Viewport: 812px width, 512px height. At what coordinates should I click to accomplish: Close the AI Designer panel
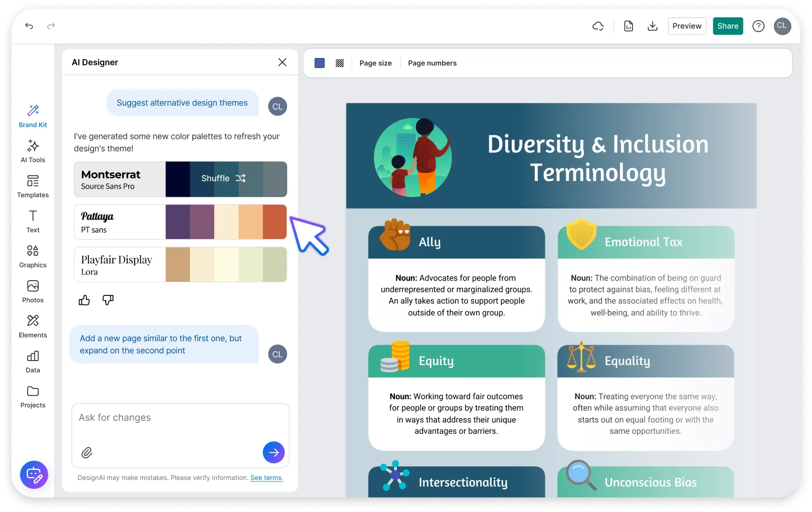pyautogui.click(x=282, y=62)
